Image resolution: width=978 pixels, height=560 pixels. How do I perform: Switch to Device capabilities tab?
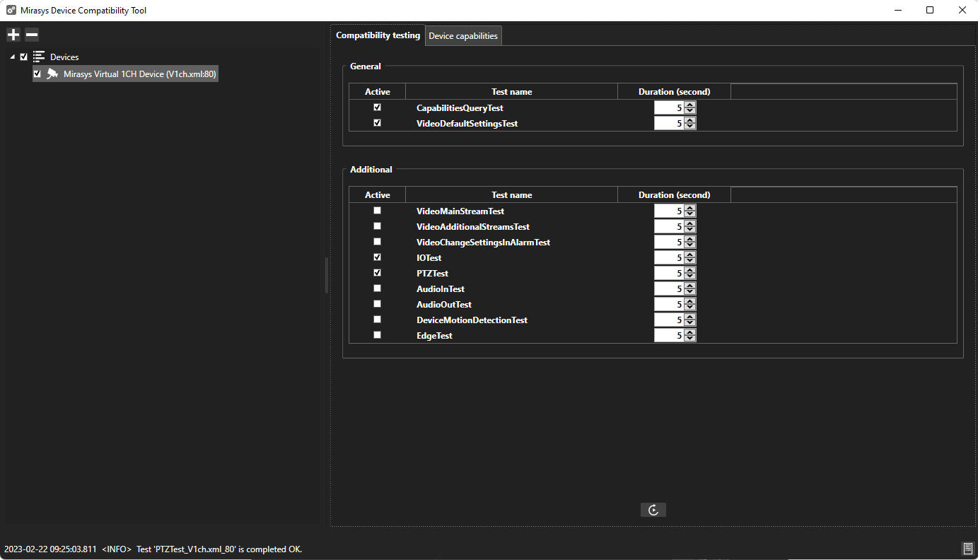463,36
